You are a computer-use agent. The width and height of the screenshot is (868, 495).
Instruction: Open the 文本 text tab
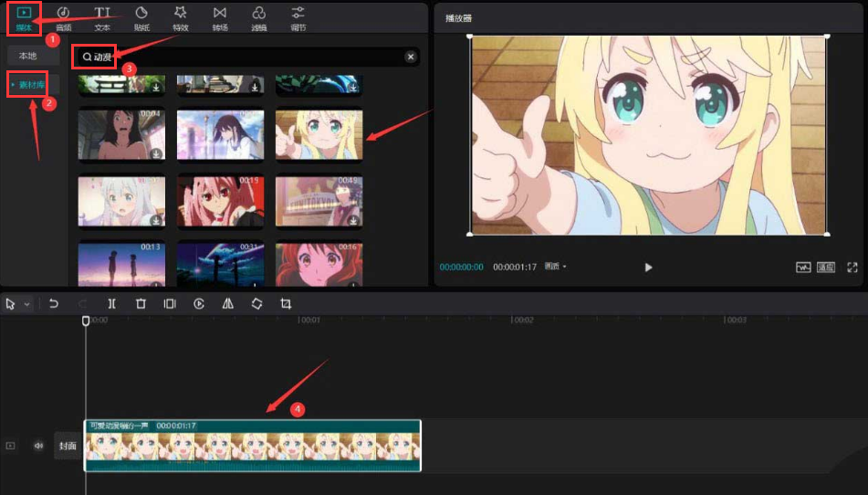tap(102, 18)
